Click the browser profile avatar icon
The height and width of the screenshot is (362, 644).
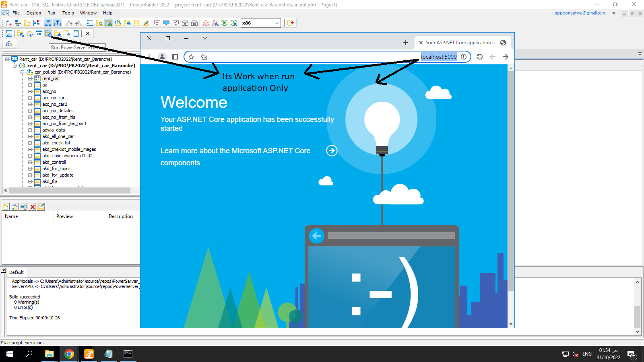[x=162, y=57]
